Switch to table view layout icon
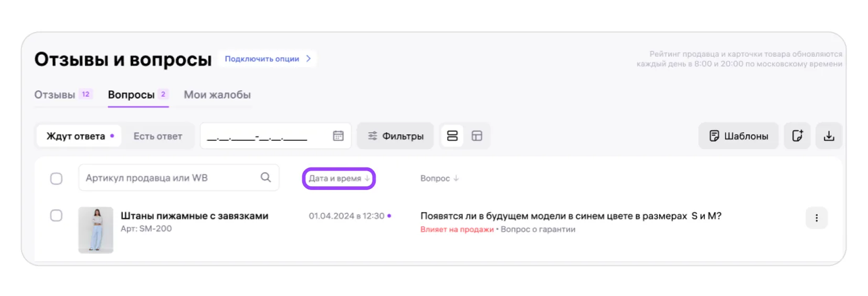 [477, 136]
